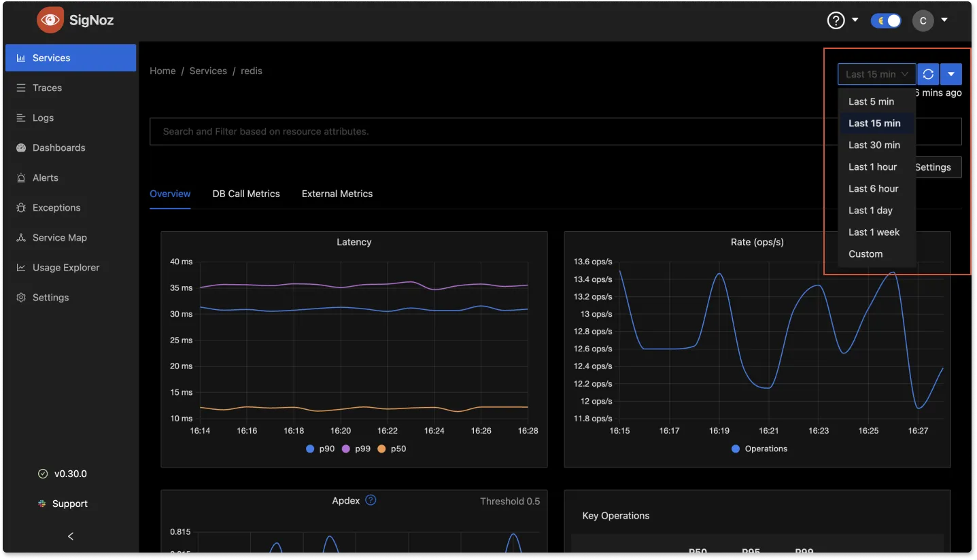Open the Alerts sidebar label
The image size is (977, 560).
tap(46, 177)
